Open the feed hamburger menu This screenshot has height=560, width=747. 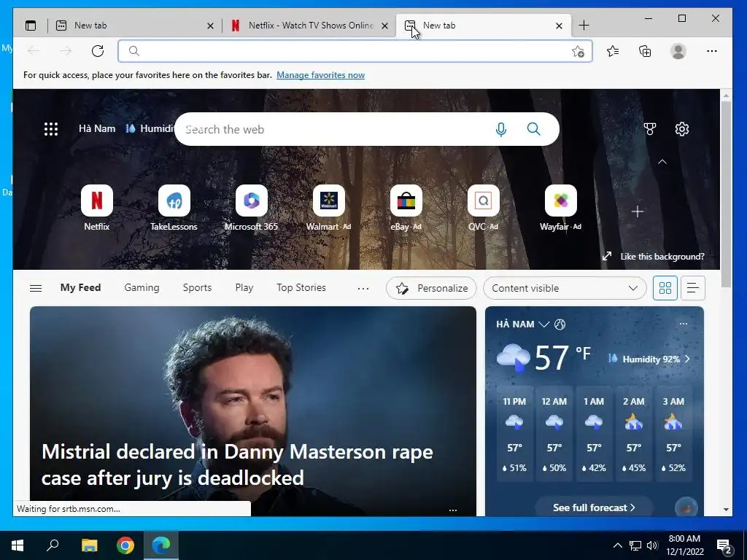(x=36, y=288)
